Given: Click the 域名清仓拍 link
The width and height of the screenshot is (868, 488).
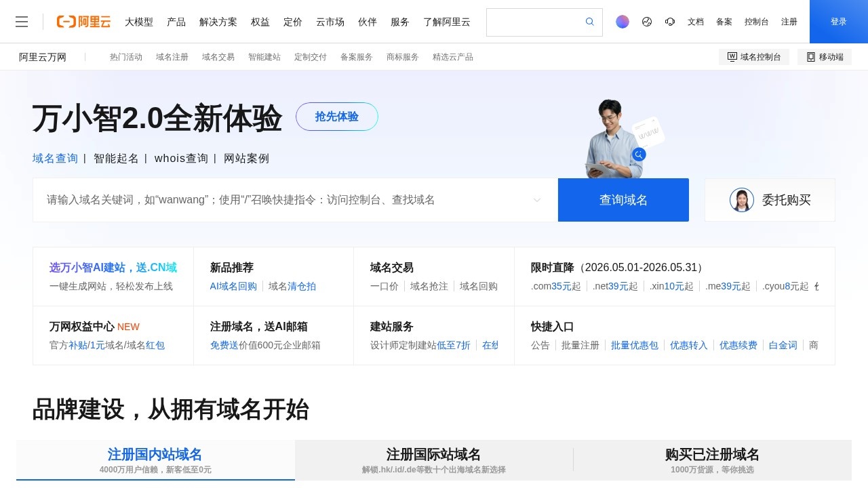Looking at the screenshot, I should [x=292, y=286].
